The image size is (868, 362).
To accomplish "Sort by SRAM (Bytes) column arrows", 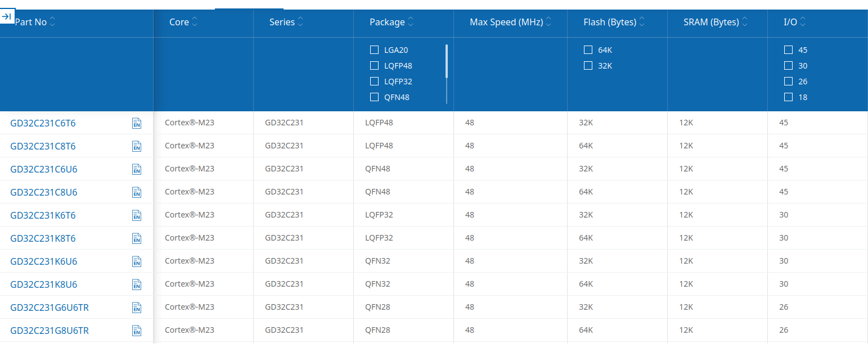I will 745,22.
